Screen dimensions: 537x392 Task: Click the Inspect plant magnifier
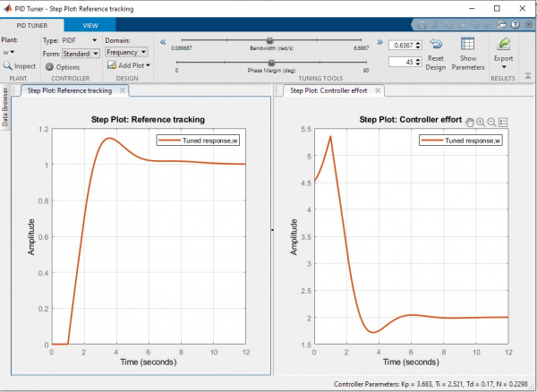7,65
